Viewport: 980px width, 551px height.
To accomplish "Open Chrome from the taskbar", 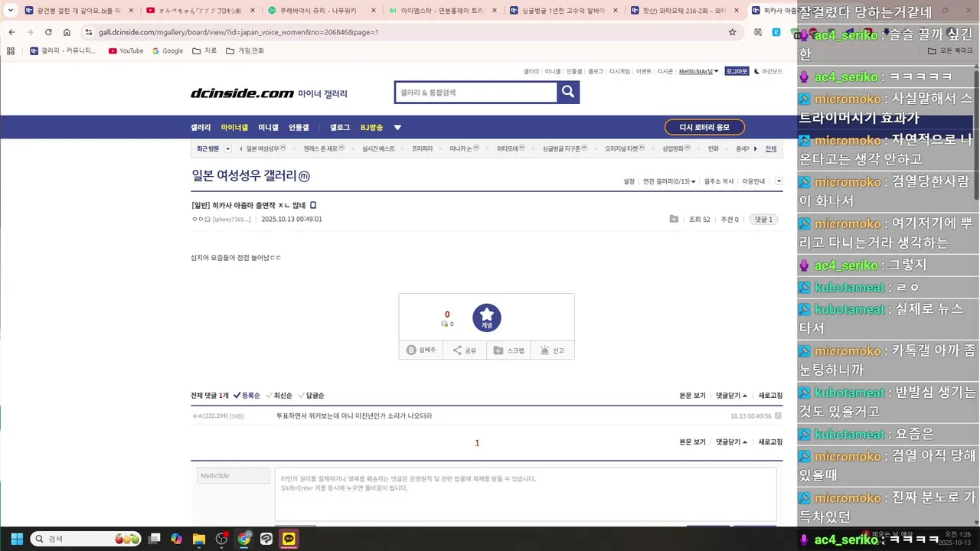I will tap(243, 539).
